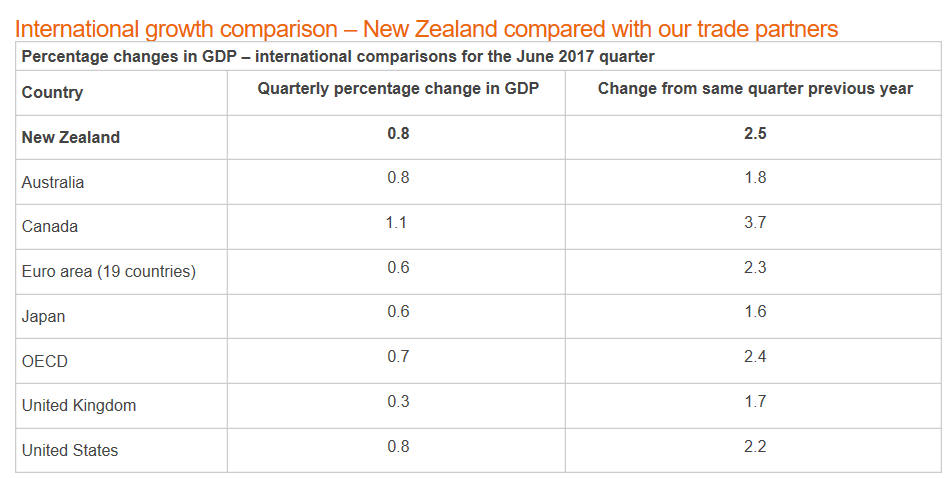
Task: Select the Euro area (19 countries) label
Action: [108, 272]
